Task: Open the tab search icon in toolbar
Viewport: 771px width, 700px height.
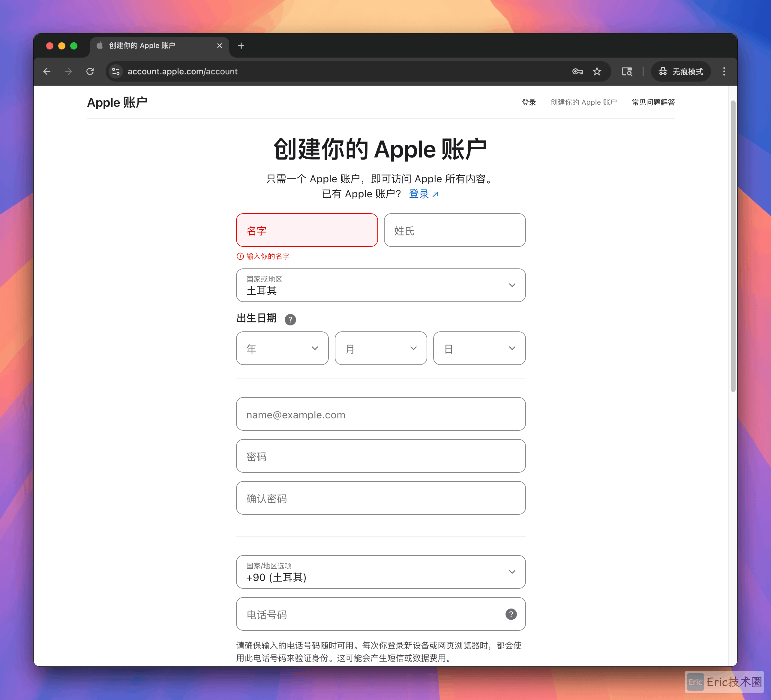Action: pyautogui.click(x=627, y=71)
